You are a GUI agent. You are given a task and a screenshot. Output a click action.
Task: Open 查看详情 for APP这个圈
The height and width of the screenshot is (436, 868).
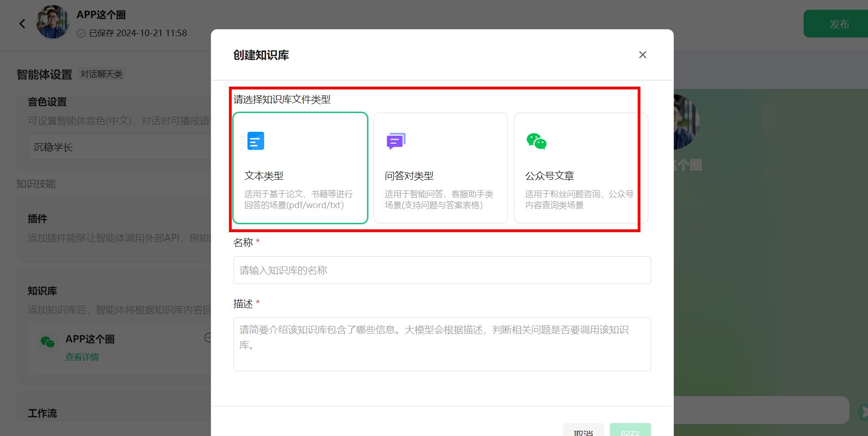pos(82,357)
